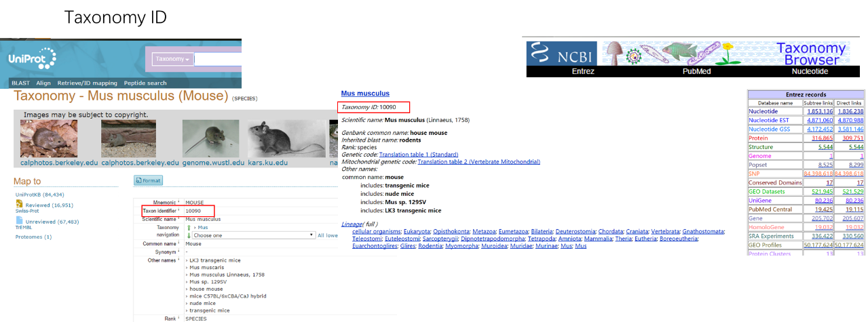
Task: Open the Taxonomy search scope dropdown
Action: (172, 59)
